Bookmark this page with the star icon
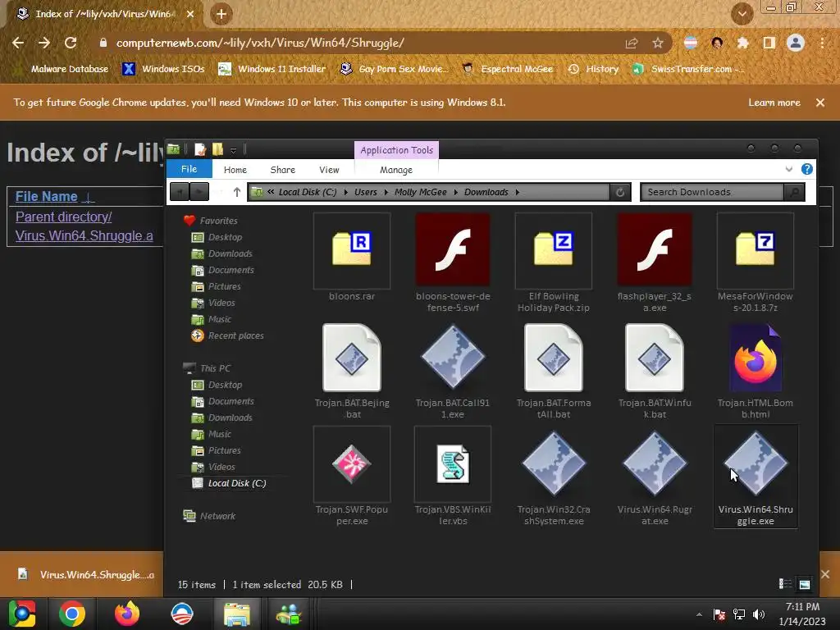The image size is (840, 630). 658,43
